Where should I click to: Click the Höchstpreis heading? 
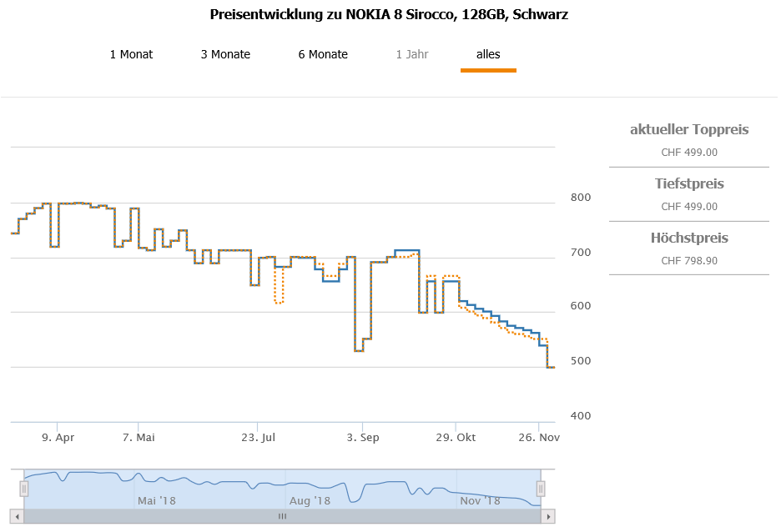coord(689,238)
